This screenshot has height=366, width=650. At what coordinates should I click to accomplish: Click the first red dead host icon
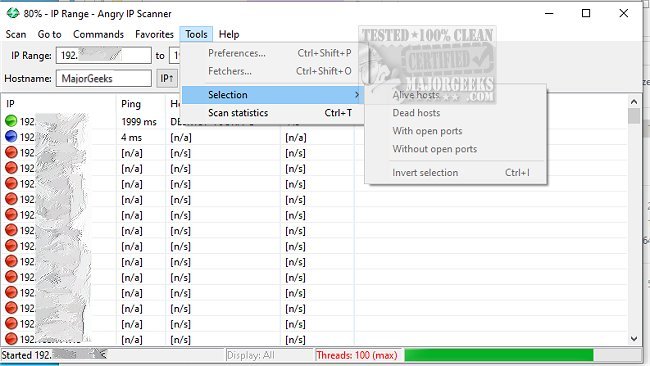click(11, 153)
